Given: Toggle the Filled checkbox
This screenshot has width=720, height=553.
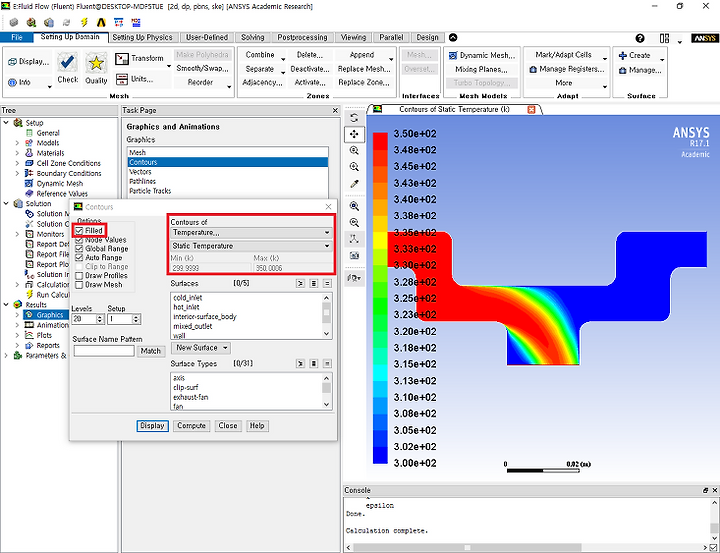Looking at the screenshot, I should [79, 230].
